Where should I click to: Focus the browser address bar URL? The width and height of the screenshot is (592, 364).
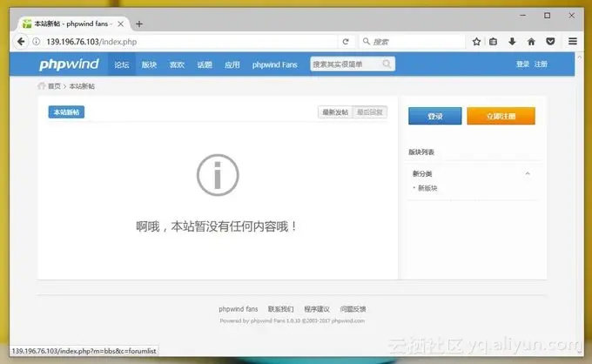pyautogui.click(x=189, y=42)
